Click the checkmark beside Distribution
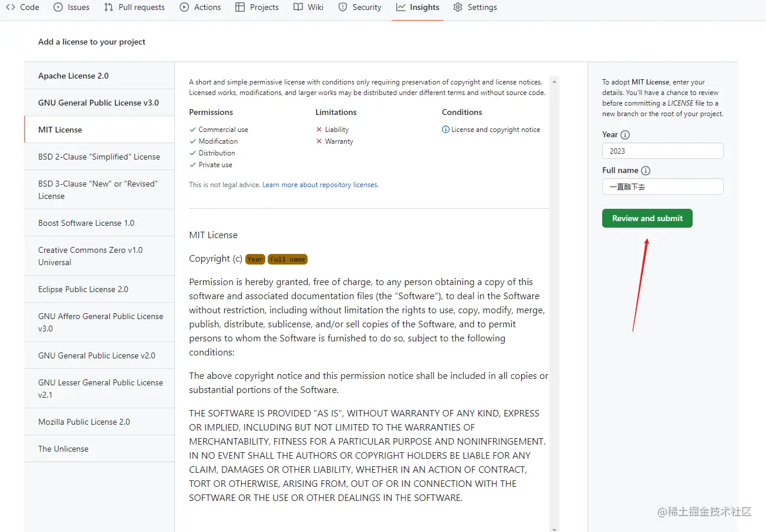Screen dimensions: 766x532 (x=193, y=153)
